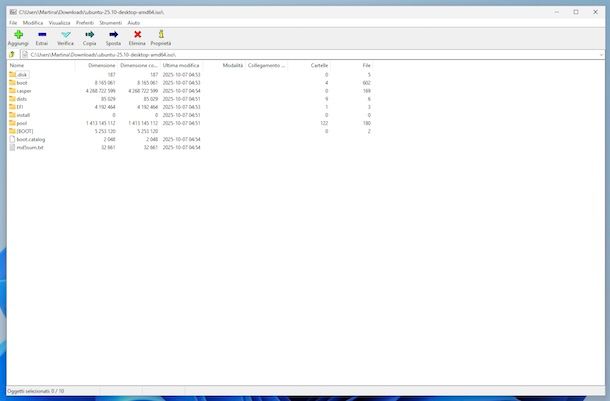The height and width of the screenshot is (401, 610).
Task: Open the Visualizza menu
Action: [60, 23]
